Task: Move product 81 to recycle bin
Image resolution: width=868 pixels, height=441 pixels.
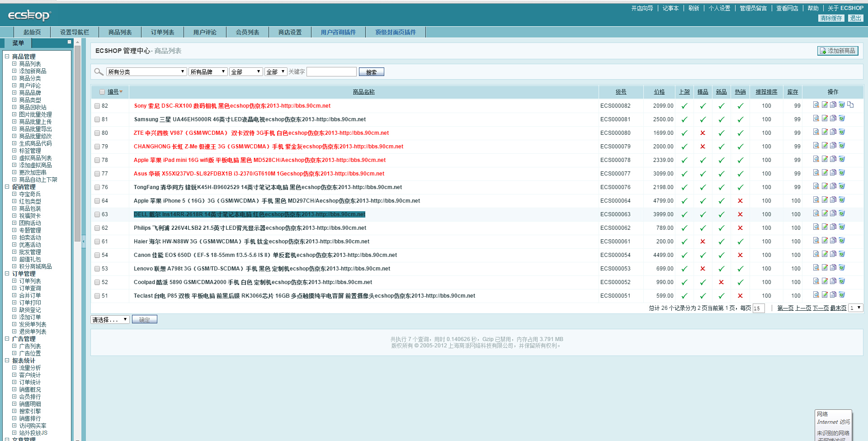Action: (842, 118)
